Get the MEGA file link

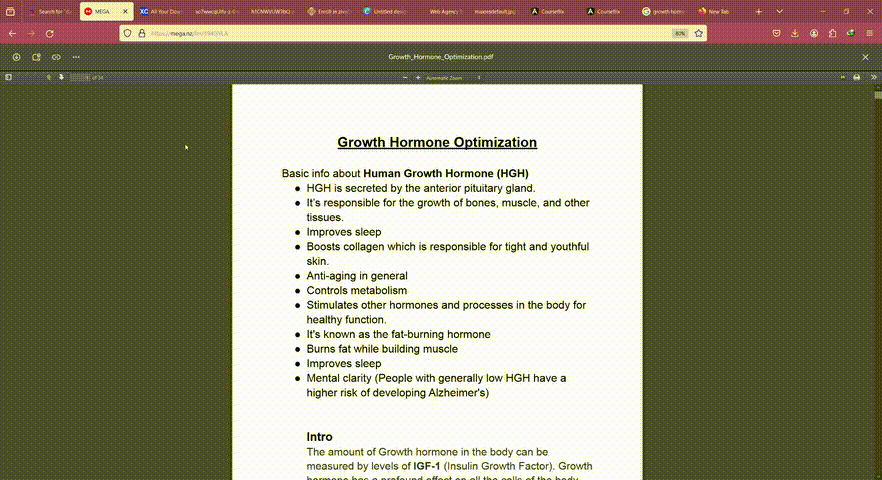click(x=56, y=57)
